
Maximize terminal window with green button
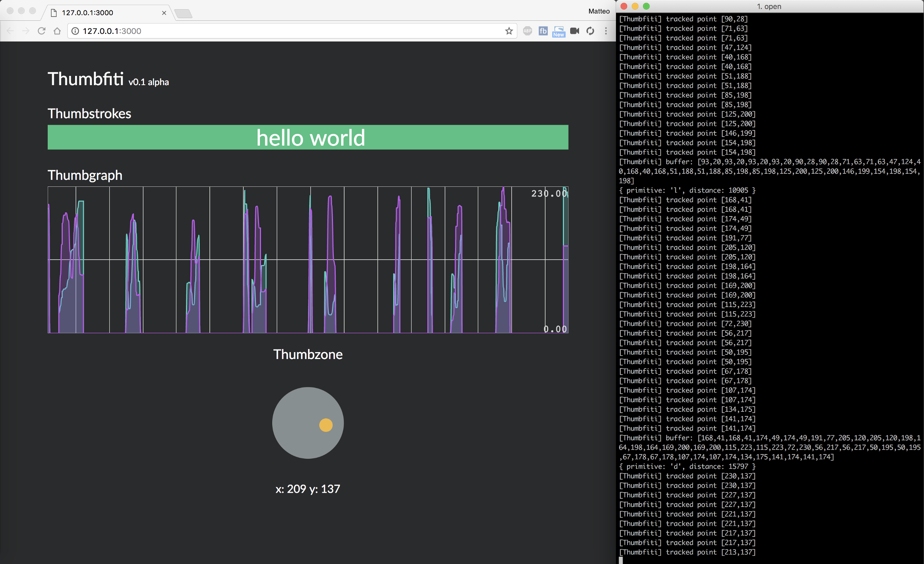(646, 6)
